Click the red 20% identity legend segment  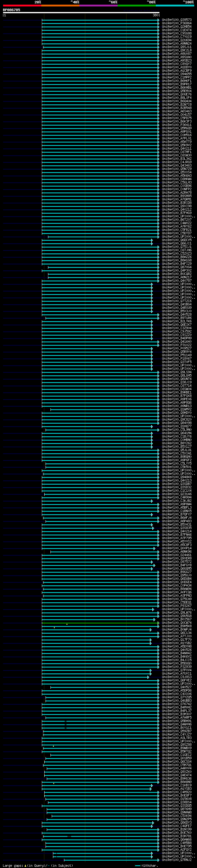point(22,6)
